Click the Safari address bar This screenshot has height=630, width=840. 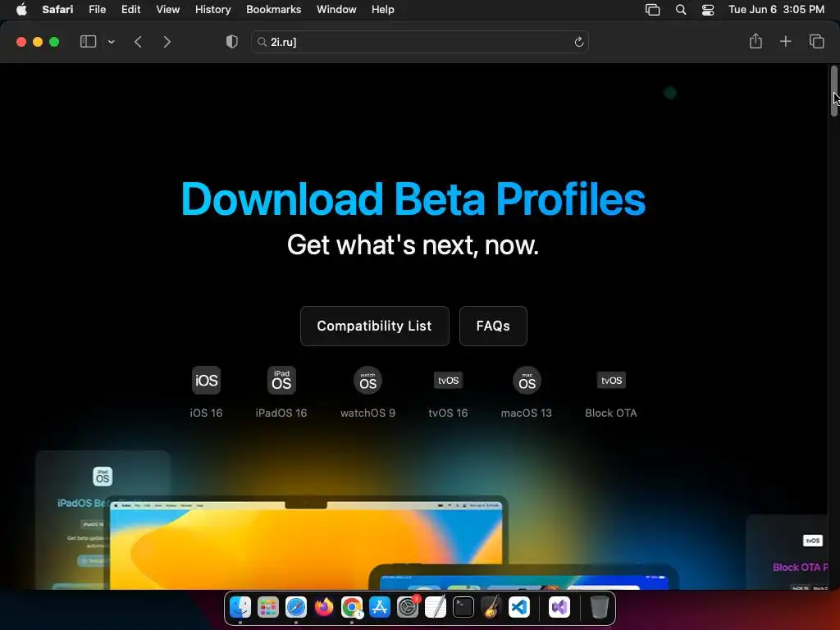pyautogui.click(x=419, y=42)
